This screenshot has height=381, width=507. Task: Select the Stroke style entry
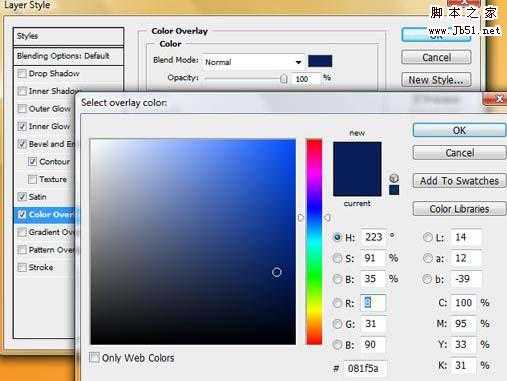tap(41, 267)
